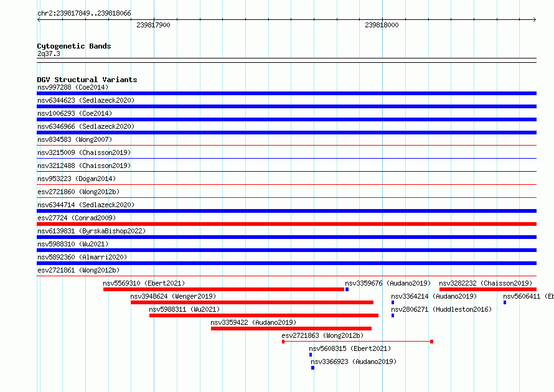
Task: Click the esv2721860 (Wong2012b) label
Action: pos(78,192)
